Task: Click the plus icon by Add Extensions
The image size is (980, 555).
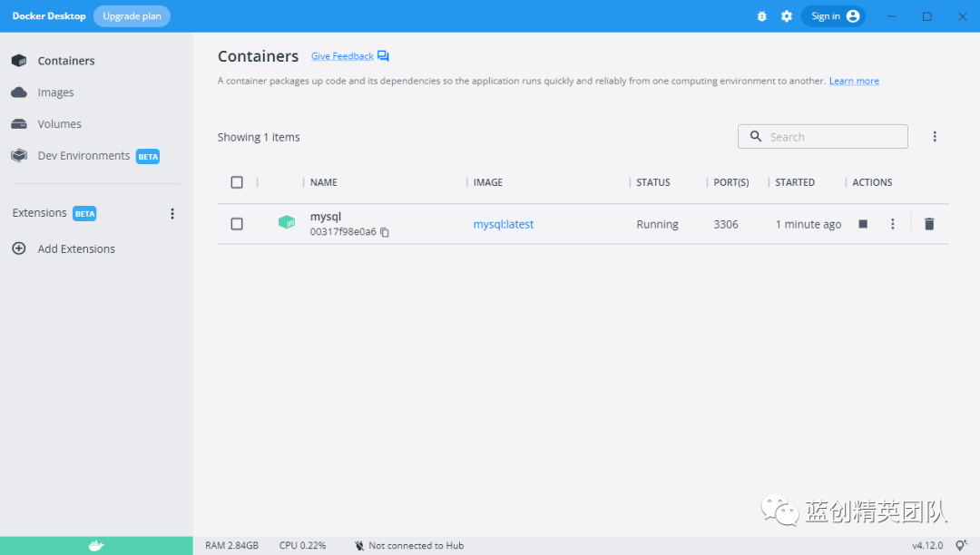Action: coord(19,248)
